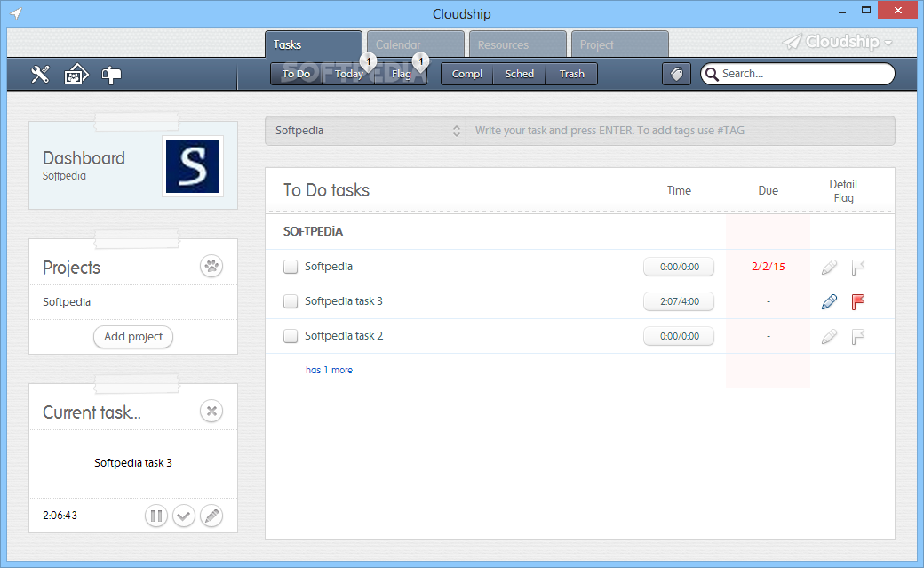924x568 pixels.
Task: Open the settings tools wrench icon
Action: pos(40,75)
